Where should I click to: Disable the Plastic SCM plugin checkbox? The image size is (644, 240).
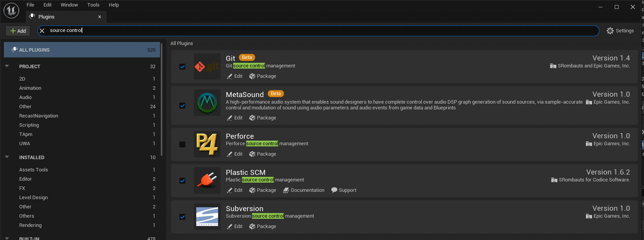[182, 181]
